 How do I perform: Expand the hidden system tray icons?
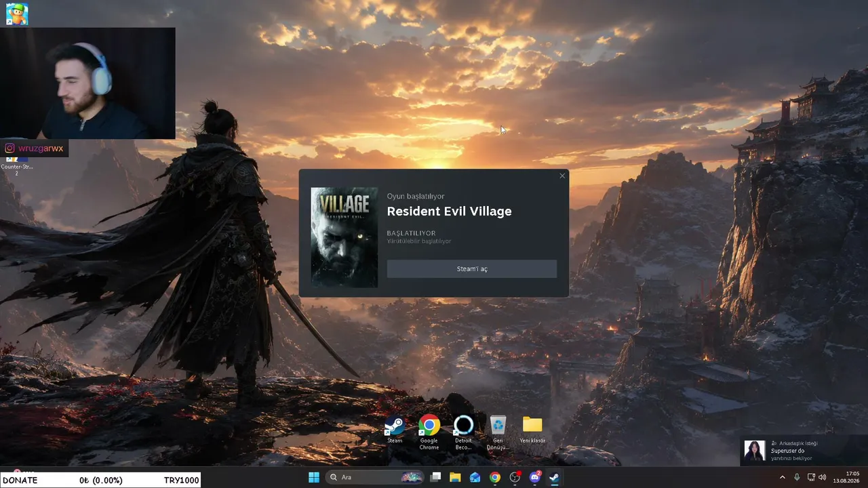[x=782, y=477]
